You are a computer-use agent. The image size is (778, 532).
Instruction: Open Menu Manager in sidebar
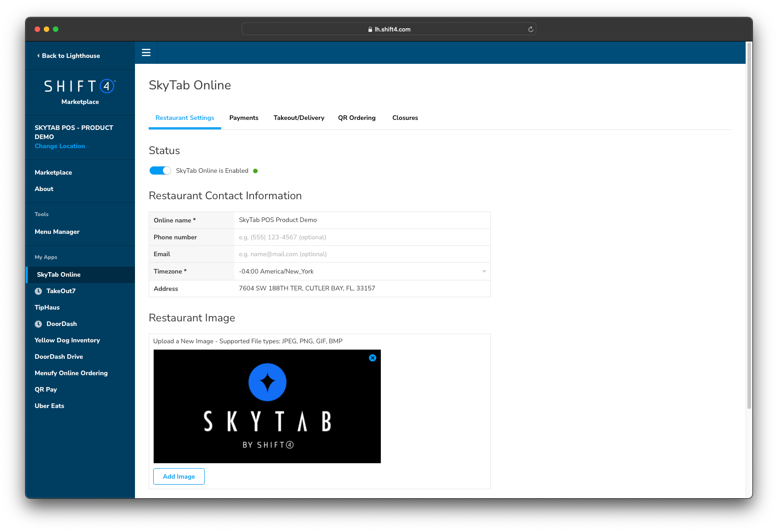tap(57, 232)
